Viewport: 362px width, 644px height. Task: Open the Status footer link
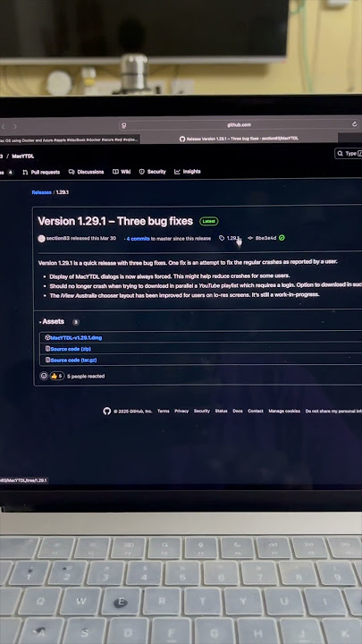[x=222, y=411]
